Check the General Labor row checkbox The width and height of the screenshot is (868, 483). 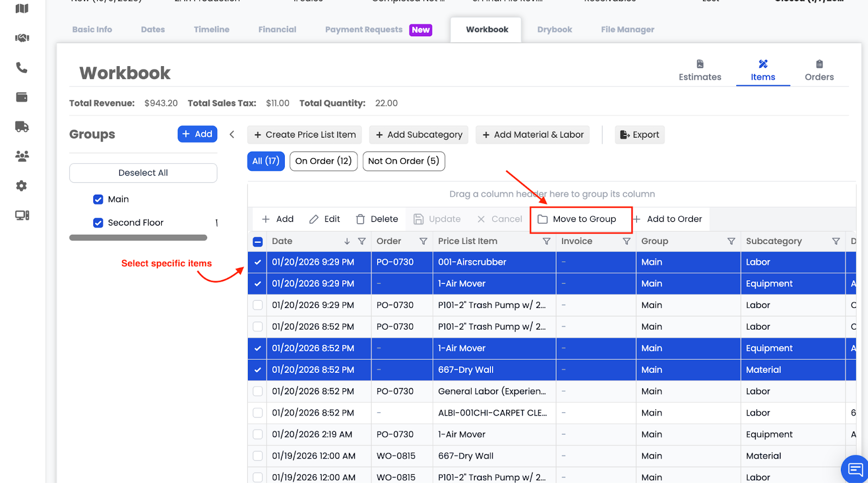coord(258,391)
